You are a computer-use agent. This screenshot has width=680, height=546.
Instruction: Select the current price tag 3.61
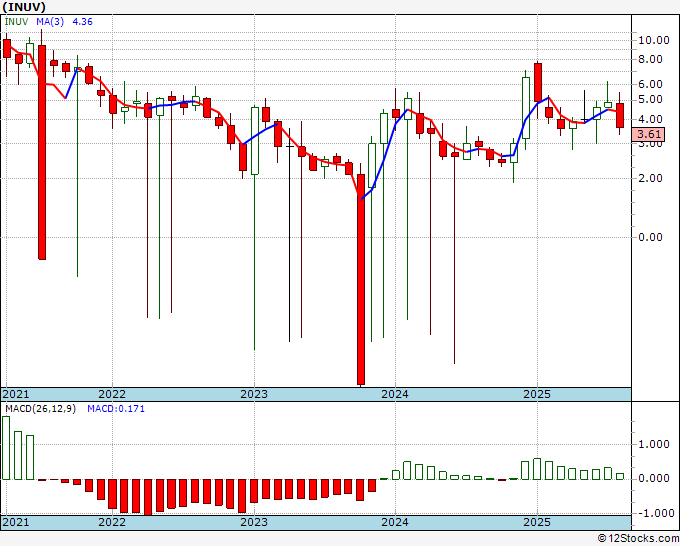648,134
